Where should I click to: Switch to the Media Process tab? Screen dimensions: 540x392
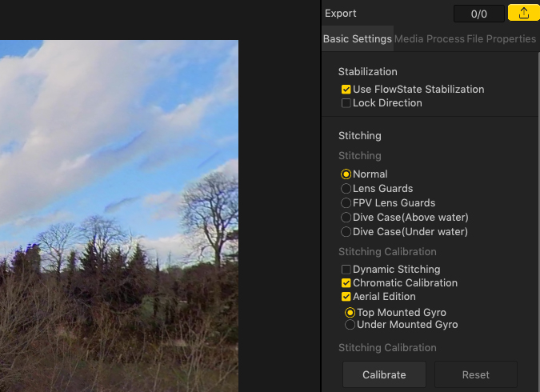coord(429,39)
